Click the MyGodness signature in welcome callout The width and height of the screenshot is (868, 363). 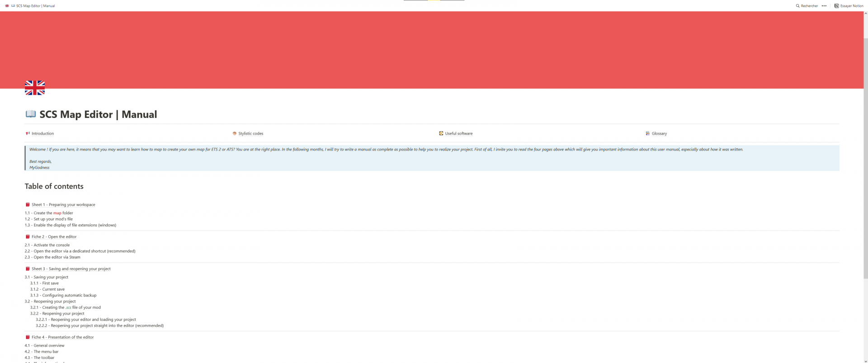[39, 168]
